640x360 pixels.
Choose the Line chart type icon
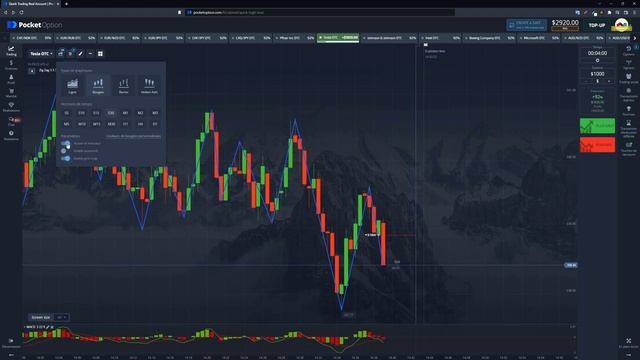point(72,86)
